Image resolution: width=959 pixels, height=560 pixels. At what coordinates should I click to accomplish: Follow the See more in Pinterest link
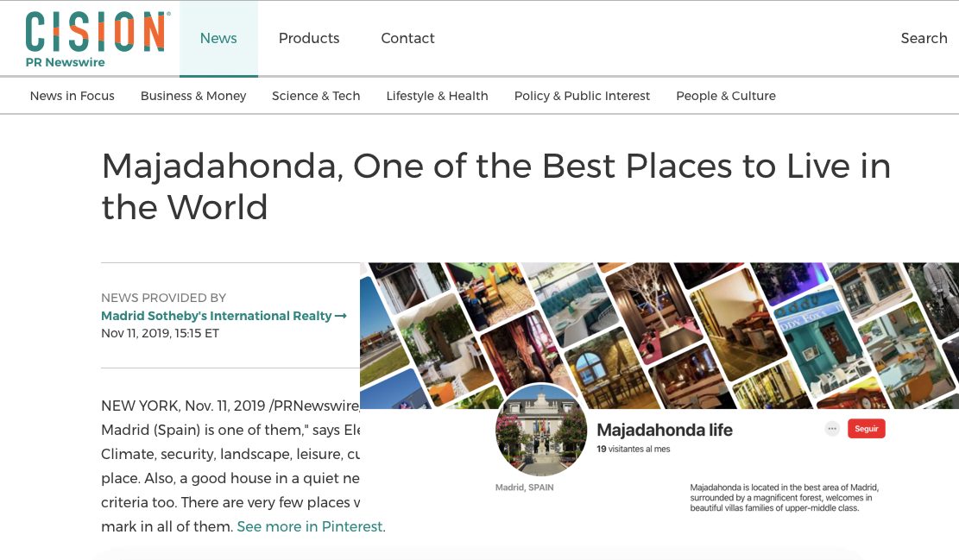310,526
